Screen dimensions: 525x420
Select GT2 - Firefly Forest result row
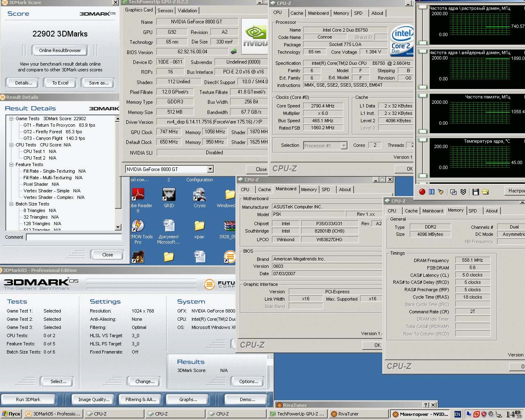pyautogui.click(x=52, y=132)
